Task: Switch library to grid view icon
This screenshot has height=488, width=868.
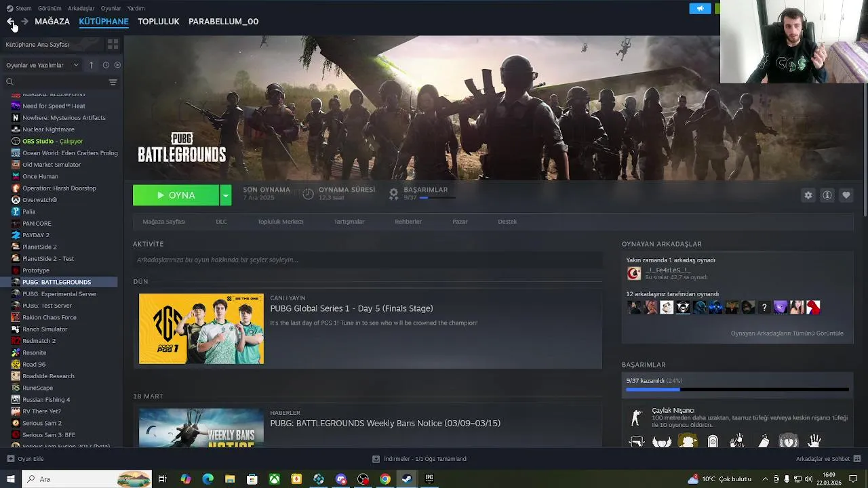Action: point(113,44)
